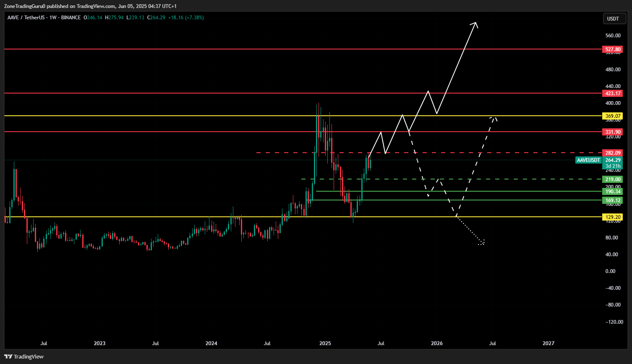
Task: Select the 423.17 red price label
Action: click(613, 93)
